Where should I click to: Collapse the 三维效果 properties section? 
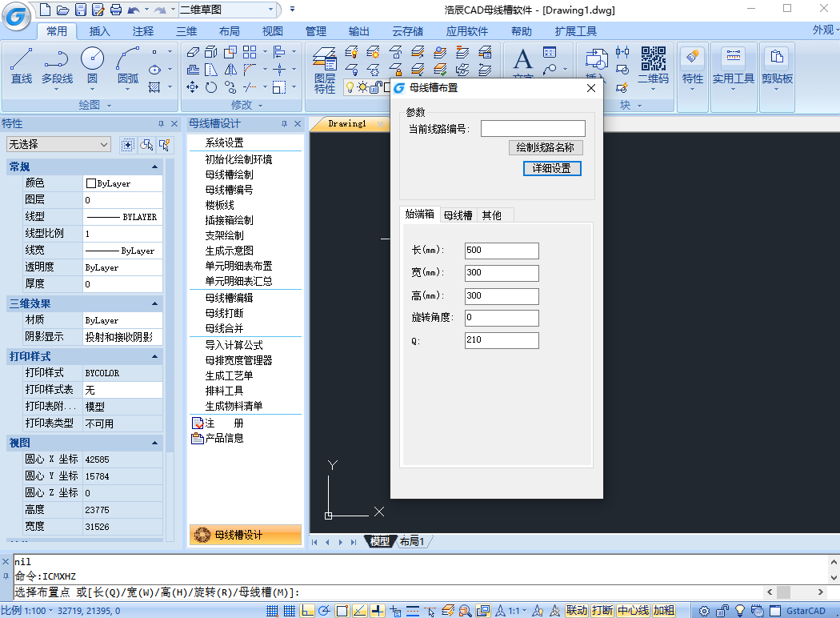[x=154, y=304]
